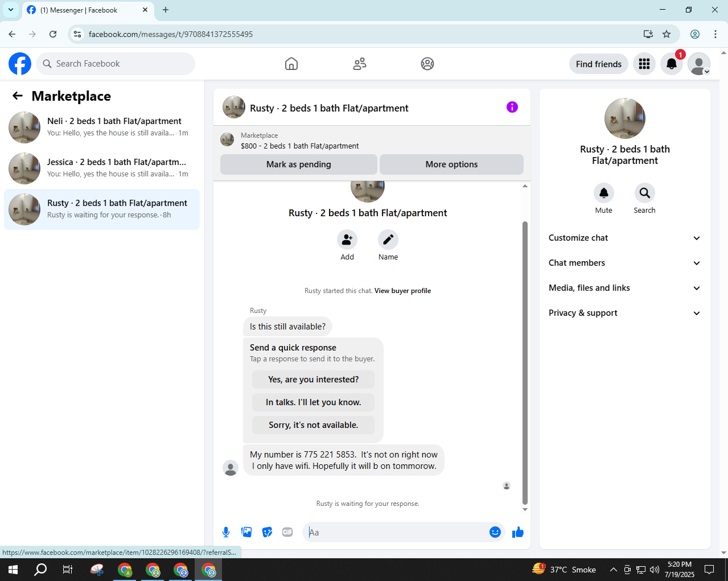Screen dimensions: 728x581
Task: Add people to chat icon
Action: pyautogui.click(x=347, y=240)
